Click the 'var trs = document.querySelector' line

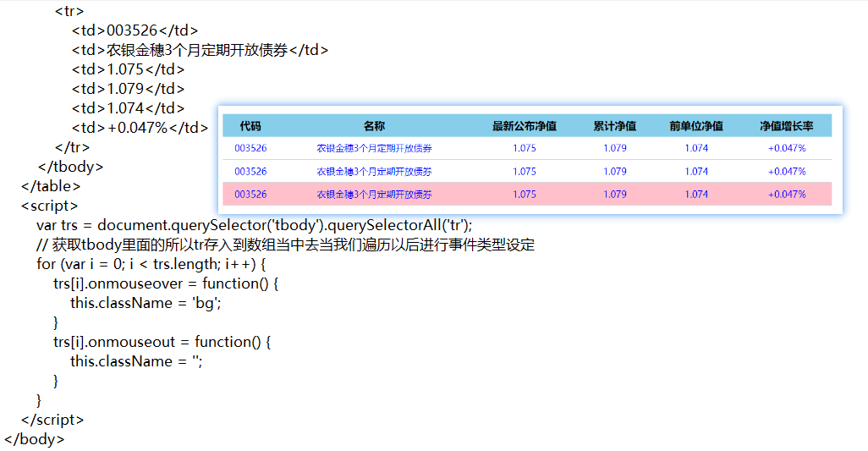click(x=254, y=225)
